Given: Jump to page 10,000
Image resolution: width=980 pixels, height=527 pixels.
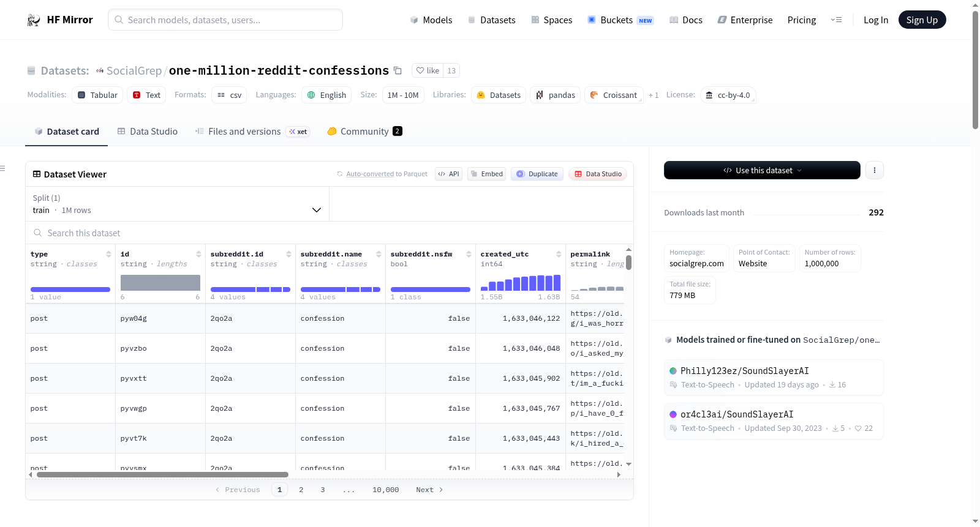Looking at the screenshot, I should pos(386,490).
